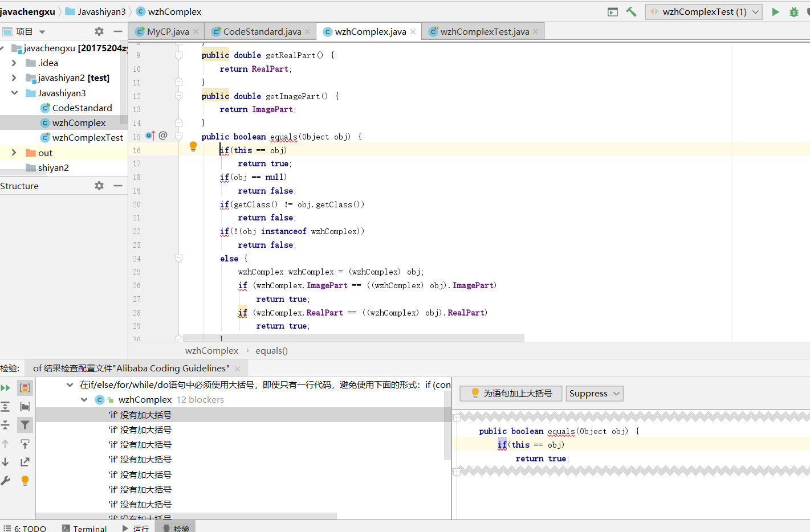Collapse javachengxu project root node
The image size is (810, 532).
(x=2, y=48)
